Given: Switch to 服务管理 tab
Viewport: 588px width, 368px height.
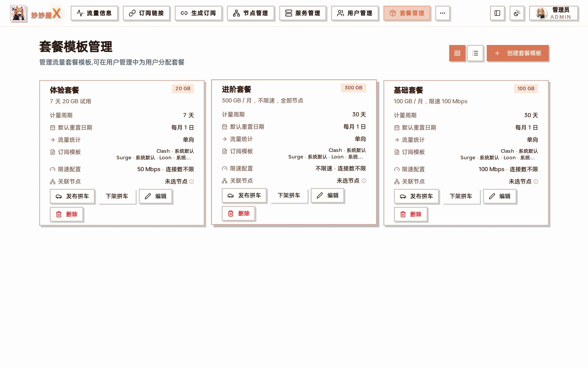Looking at the screenshot, I should pyautogui.click(x=303, y=13).
